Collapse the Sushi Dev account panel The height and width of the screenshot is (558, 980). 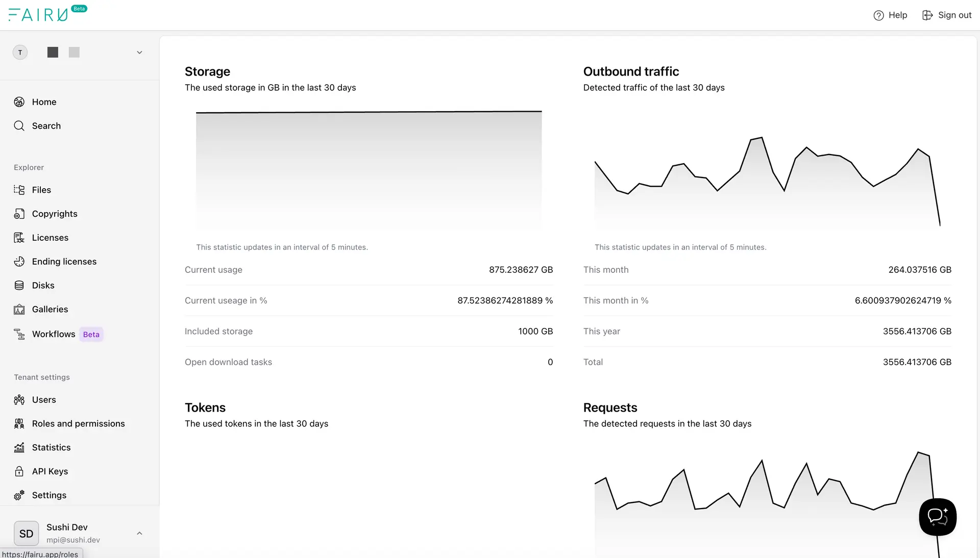(x=139, y=533)
